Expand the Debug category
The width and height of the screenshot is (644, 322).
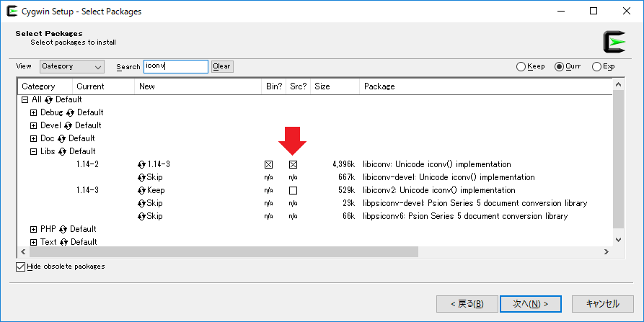34,113
